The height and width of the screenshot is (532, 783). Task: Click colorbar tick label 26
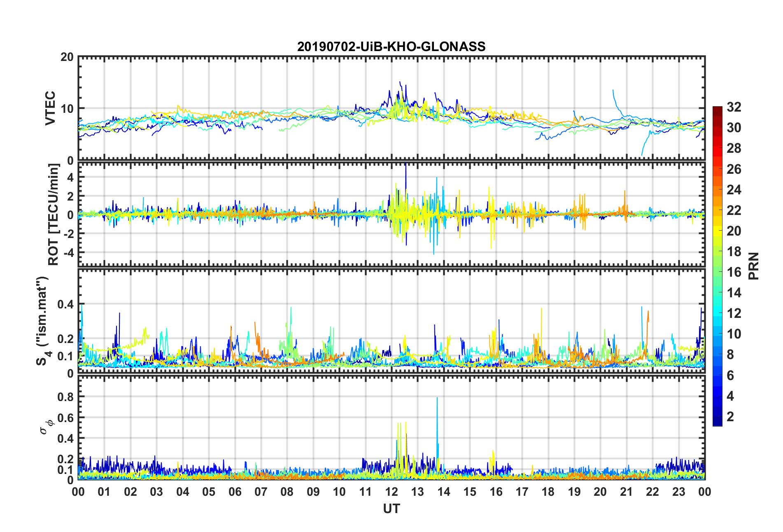[x=734, y=169]
